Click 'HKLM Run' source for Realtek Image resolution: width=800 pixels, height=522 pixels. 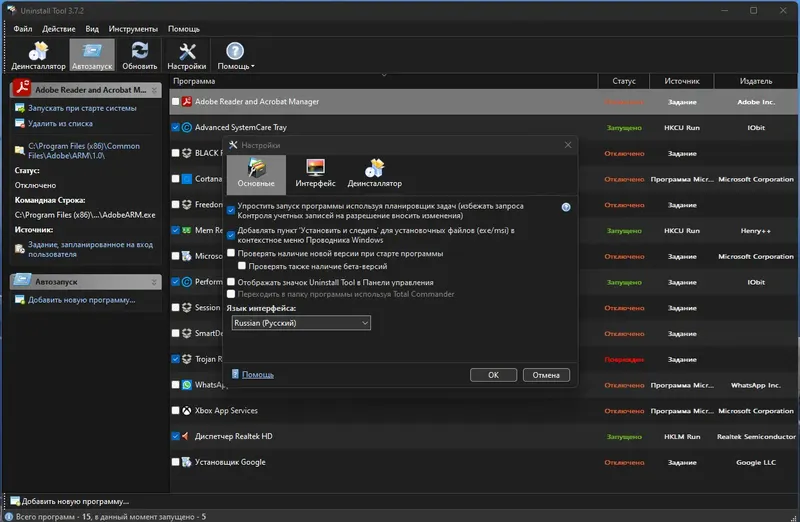pyautogui.click(x=682, y=437)
